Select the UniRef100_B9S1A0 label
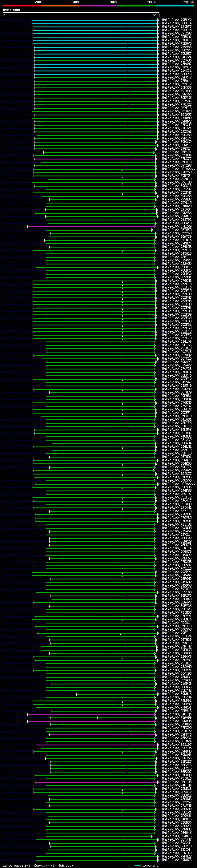Viewport: 197px width, 868px height. click(x=176, y=592)
